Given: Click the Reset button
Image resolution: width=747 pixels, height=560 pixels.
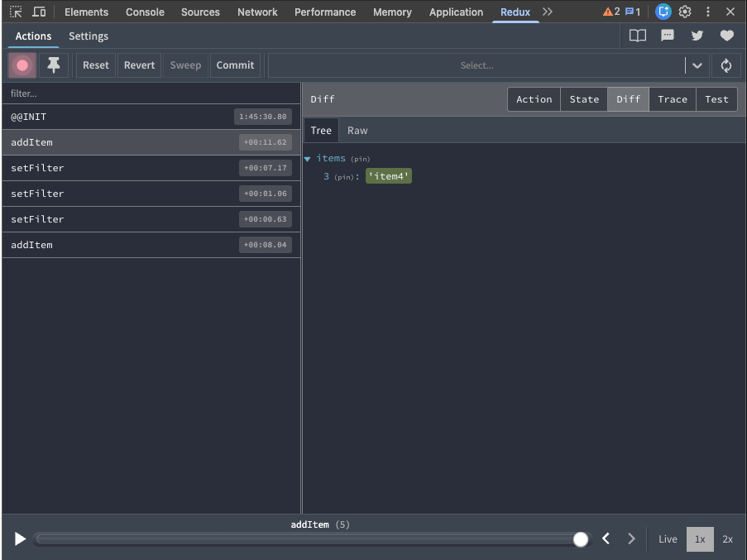Looking at the screenshot, I should point(96,65).
